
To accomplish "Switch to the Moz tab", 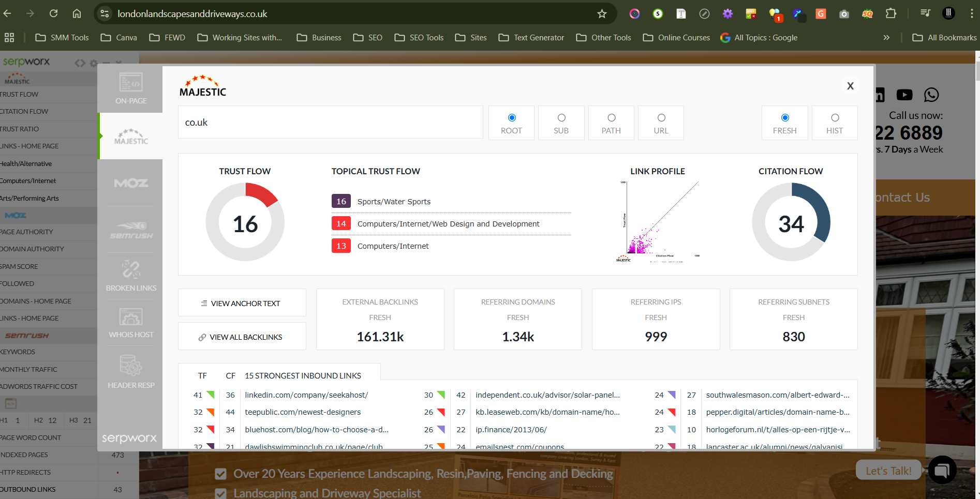I will click(131, 183).
